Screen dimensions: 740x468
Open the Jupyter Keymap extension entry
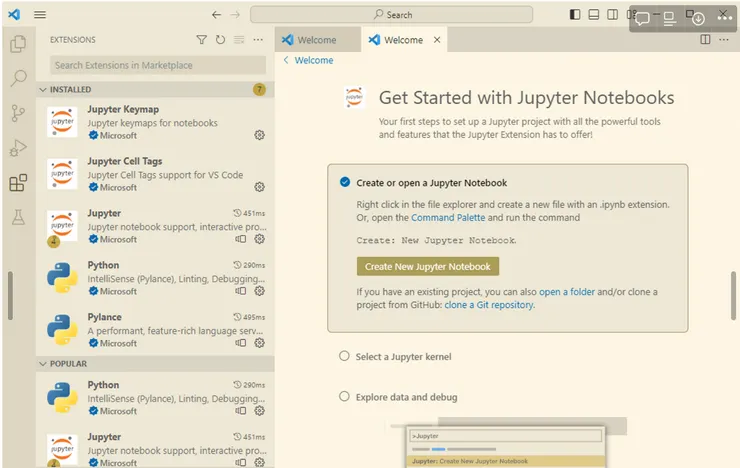pos(155,122)
